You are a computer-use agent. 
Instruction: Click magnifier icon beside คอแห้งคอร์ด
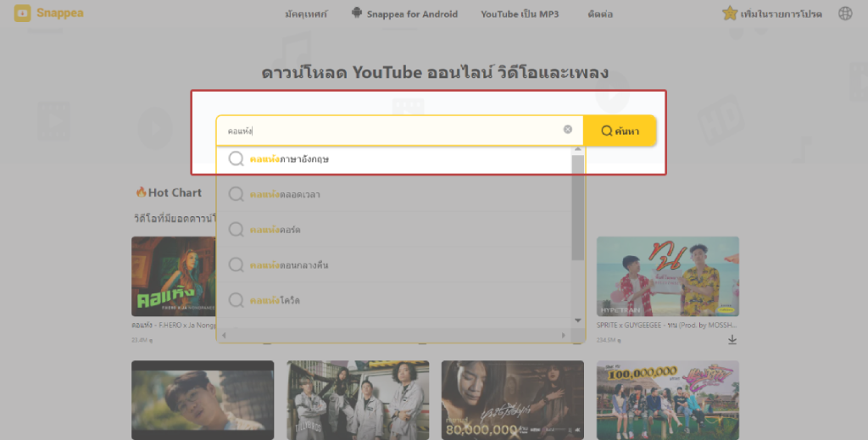pos(236,230)
